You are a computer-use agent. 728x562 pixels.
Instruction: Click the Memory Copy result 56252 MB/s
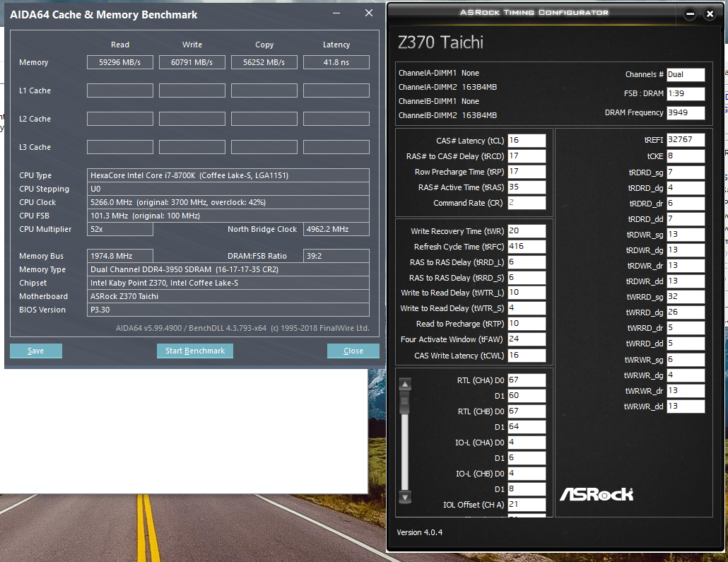coord(264,62)
